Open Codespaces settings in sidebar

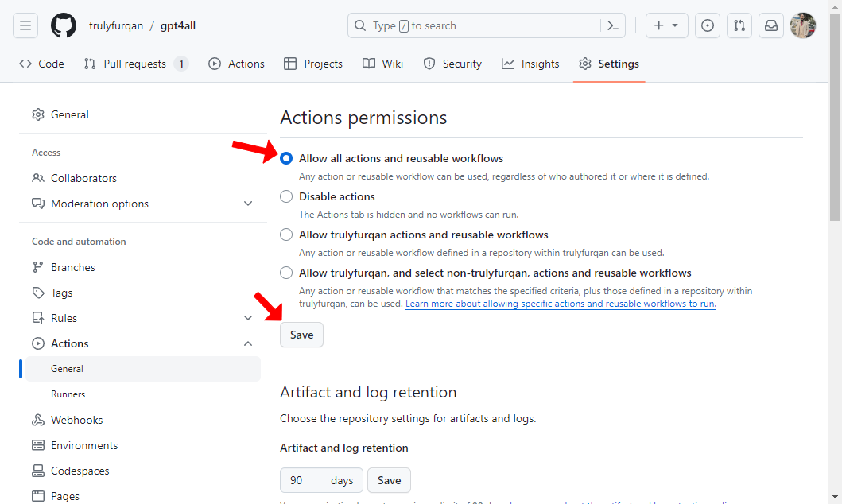(x=80, y=471)
